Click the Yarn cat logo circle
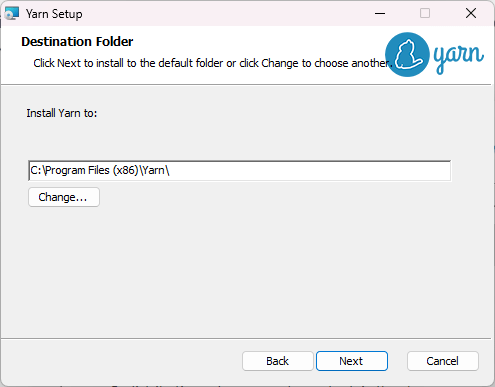 click(407, 55)
